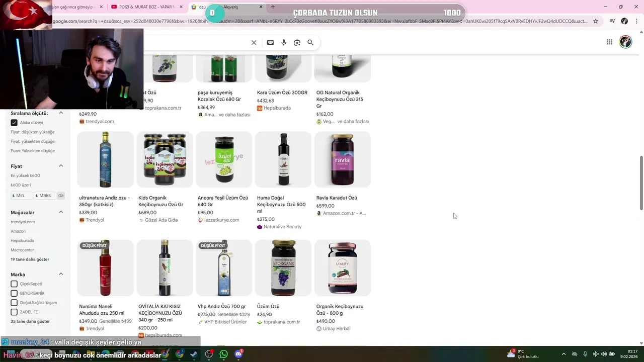The image size is (644, 362).
Task: Tick the Doğal Sağlıklı Yaşam checkbox
Action: tap(14, 303)
